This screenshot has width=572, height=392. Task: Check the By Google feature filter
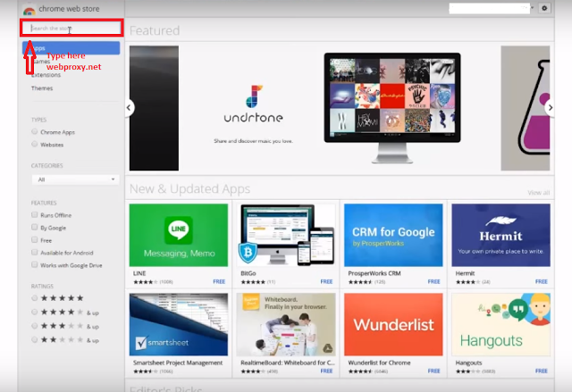coord(35,228)
